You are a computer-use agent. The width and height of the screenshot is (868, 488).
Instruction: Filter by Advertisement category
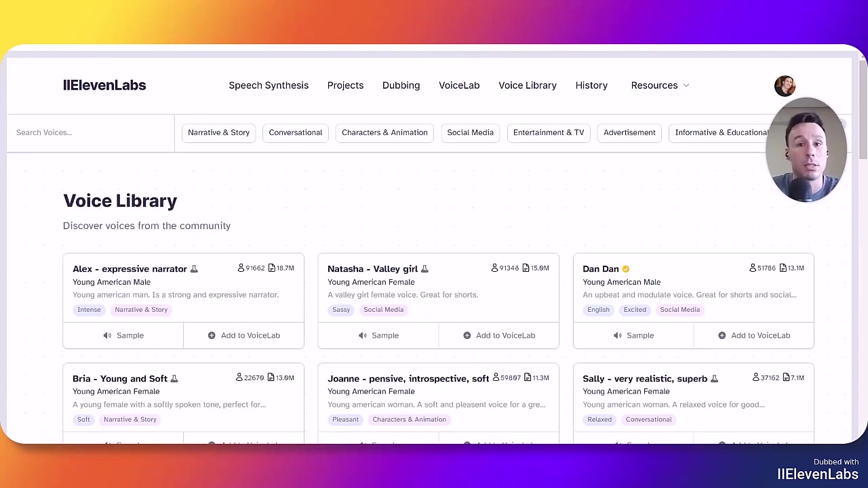[629, 133]
